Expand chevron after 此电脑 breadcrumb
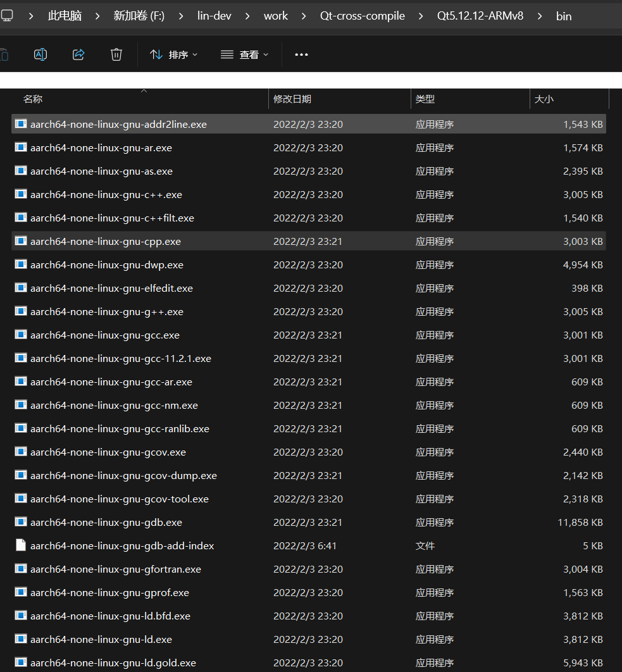 (x=97, y=16)
